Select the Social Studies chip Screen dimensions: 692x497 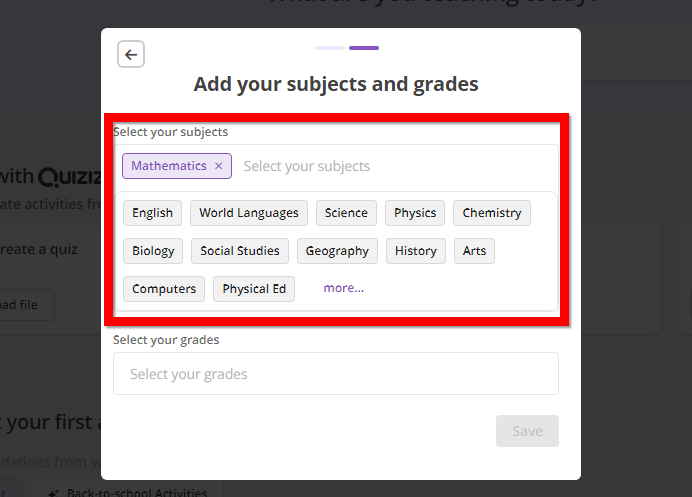point(240,251)
